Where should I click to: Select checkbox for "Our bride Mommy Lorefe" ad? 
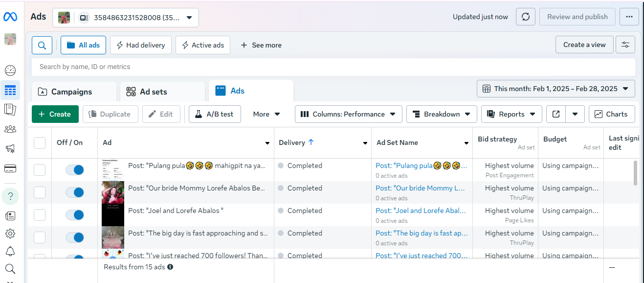click(40, 192)
